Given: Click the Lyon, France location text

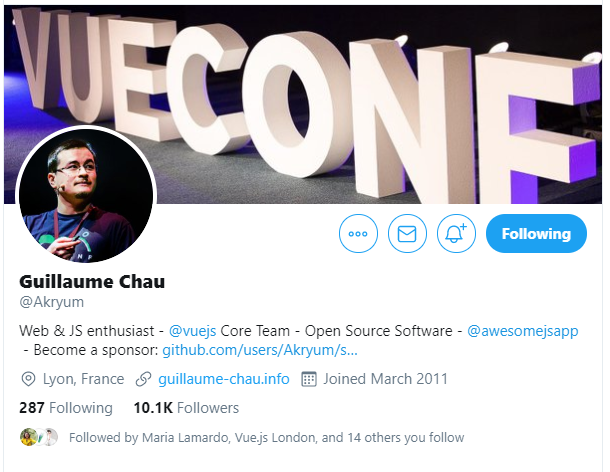Looking at the screenshot, I should tap(83, 379).
